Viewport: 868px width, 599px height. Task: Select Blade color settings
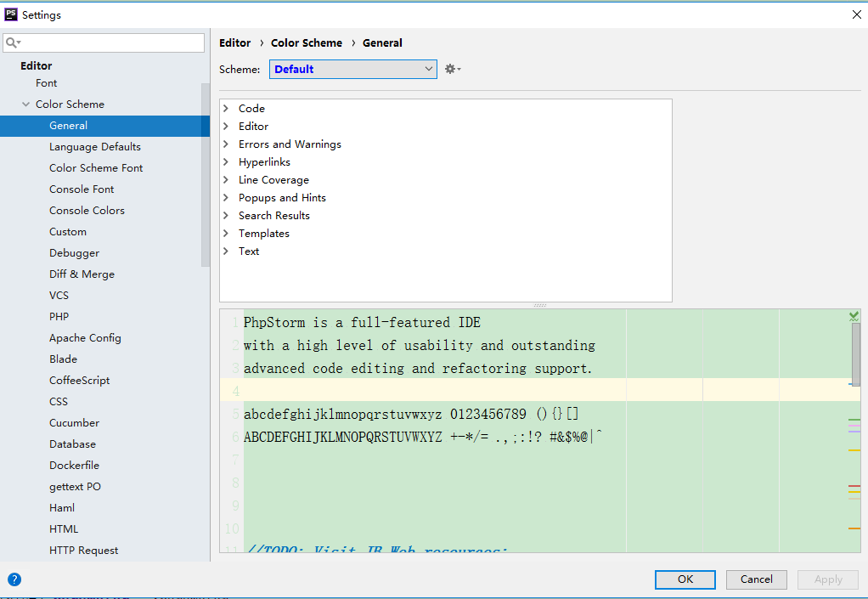click(x=63, y=359)
